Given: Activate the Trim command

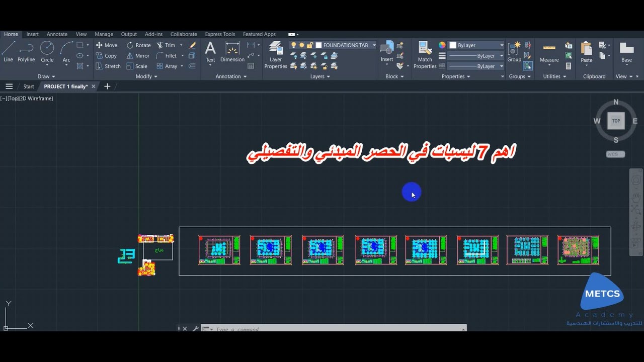Looking at the screenshot, I should (166, 45).
